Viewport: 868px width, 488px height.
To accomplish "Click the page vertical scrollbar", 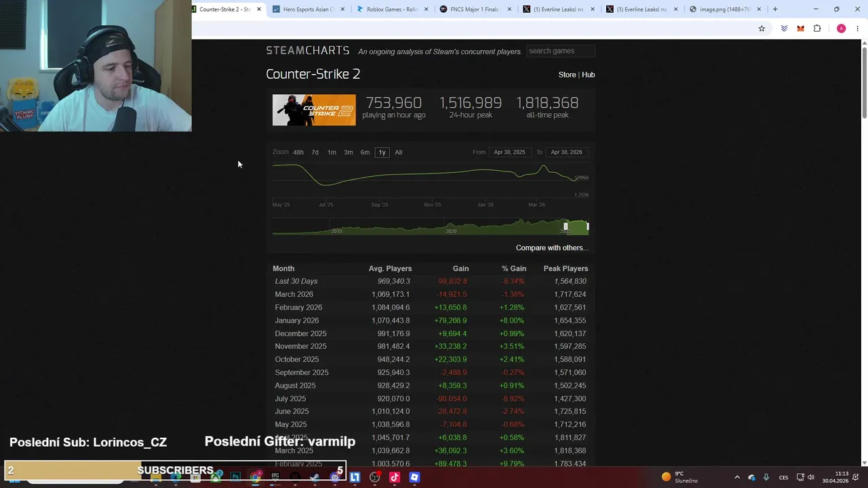I will pyautogui.click(x=864, y=81).
